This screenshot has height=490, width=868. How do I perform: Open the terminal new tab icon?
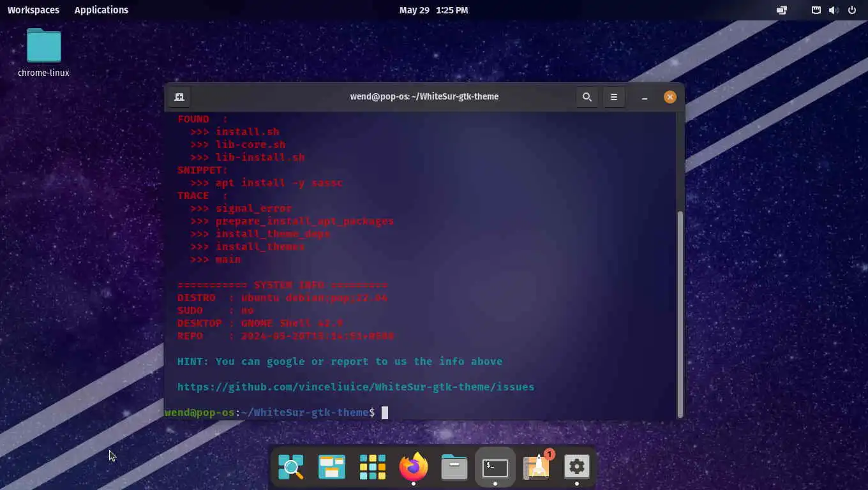click(179, 97)
